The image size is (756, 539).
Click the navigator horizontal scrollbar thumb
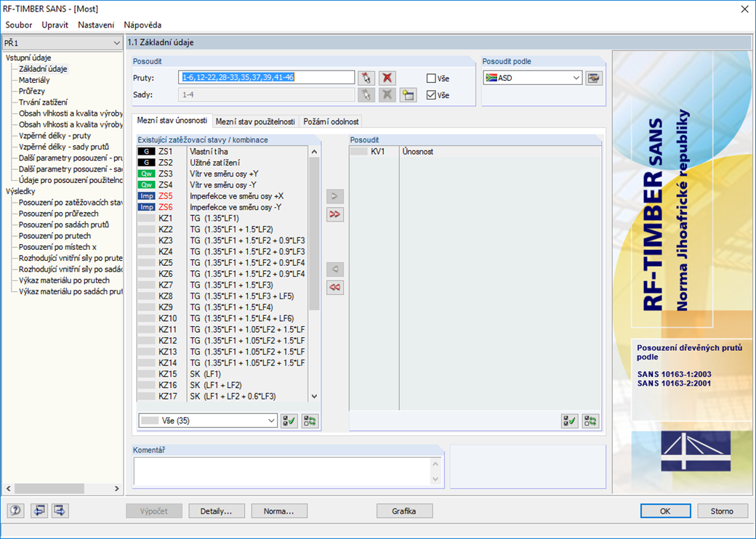(x=49, y=488)
